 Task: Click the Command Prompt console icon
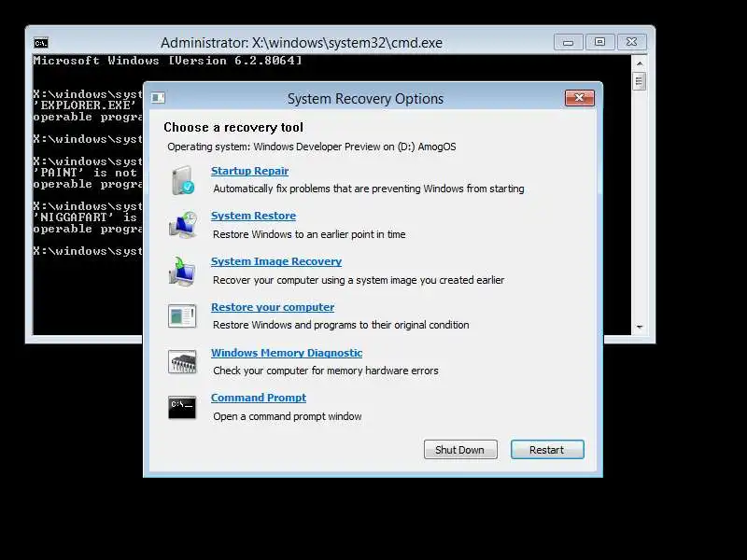click(x=182, y=407)
